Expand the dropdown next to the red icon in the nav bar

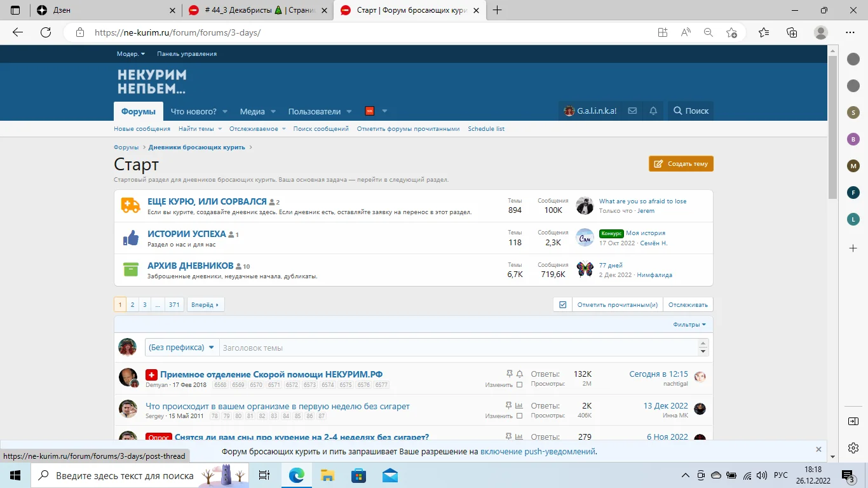pos(384,111)
